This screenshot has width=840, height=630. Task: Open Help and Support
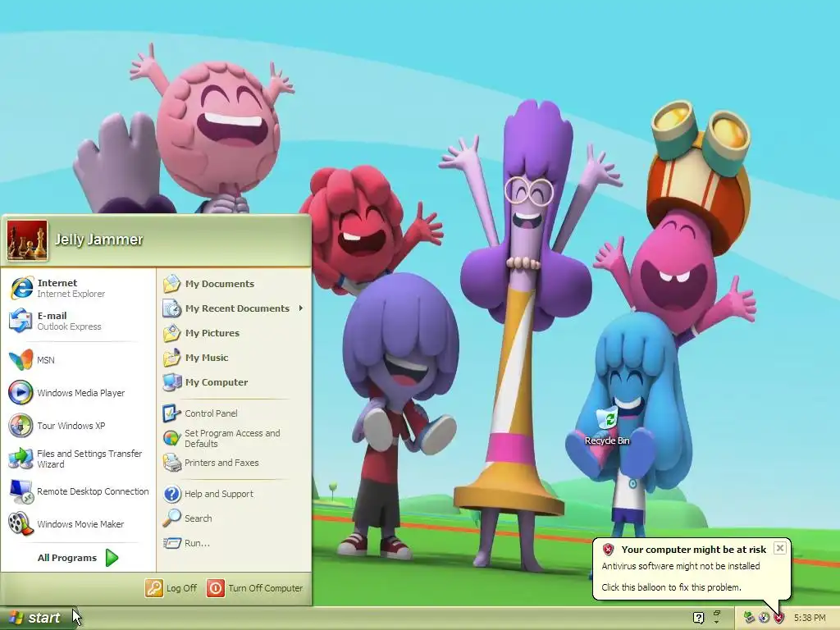pyautogui.click(x=234, y=493)
